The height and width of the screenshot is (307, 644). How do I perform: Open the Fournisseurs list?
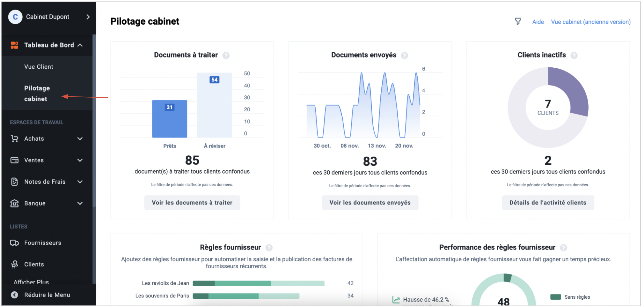tap(43, 243)
